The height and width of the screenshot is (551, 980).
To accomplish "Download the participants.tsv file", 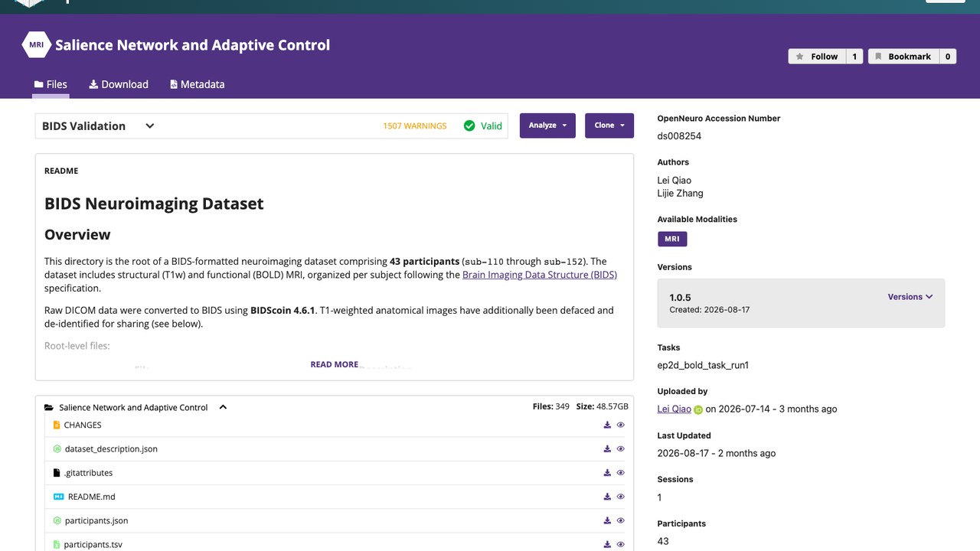I will (607, 544).
